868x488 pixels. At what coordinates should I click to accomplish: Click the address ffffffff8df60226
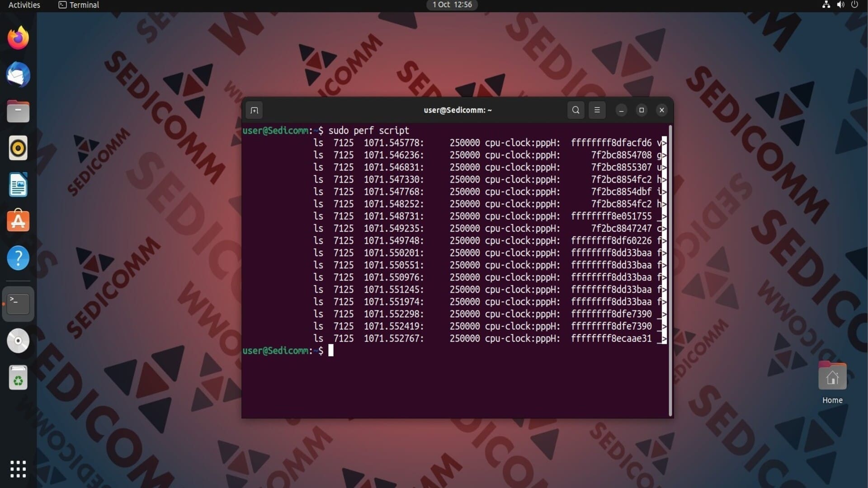point(611,240)
